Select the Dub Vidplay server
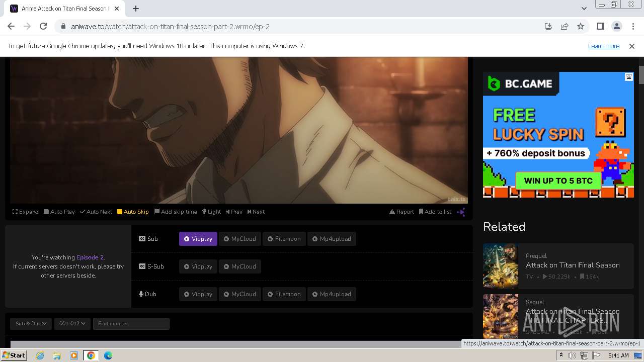Image resolution: width=644 pixels, height=362 pixels. (x=198, y=294)
